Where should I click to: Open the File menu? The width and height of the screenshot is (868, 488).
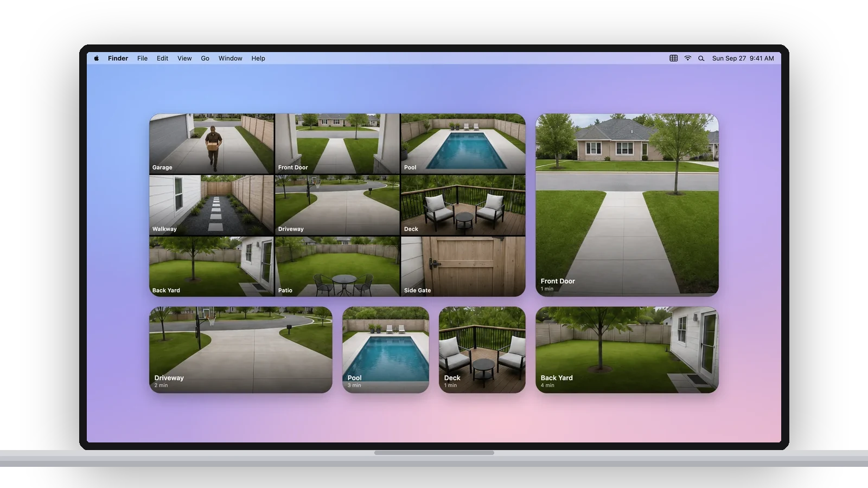coord(142,59)
